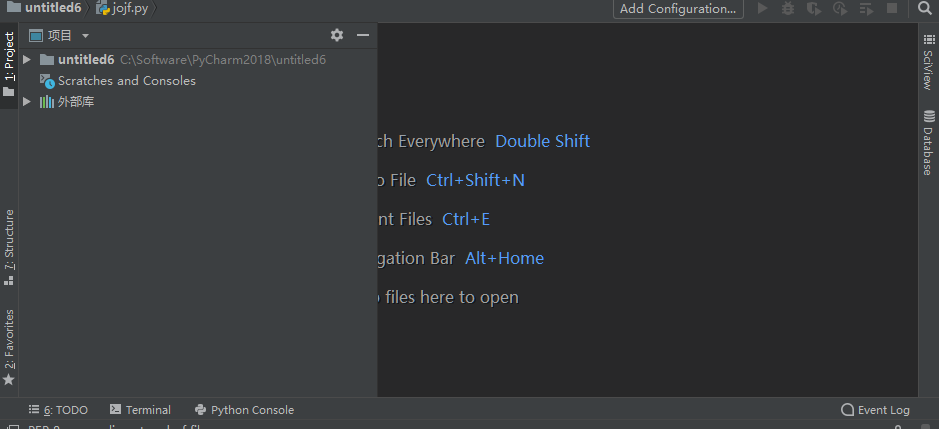Open the 项目 view dropdown
Viewport: 939px width, 429px height.
(x=60, y=35)
